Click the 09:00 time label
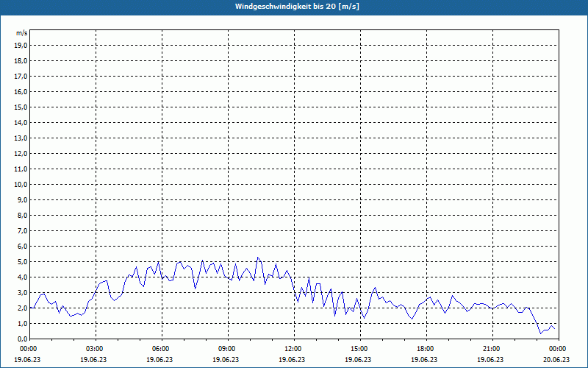Image resolution: width=588 pixels, height=368 pixels. (228, 349)
